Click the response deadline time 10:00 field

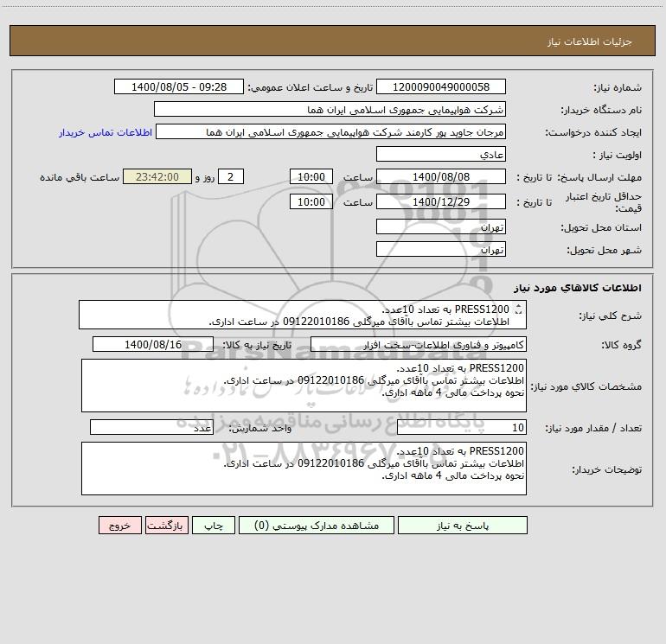311,176
